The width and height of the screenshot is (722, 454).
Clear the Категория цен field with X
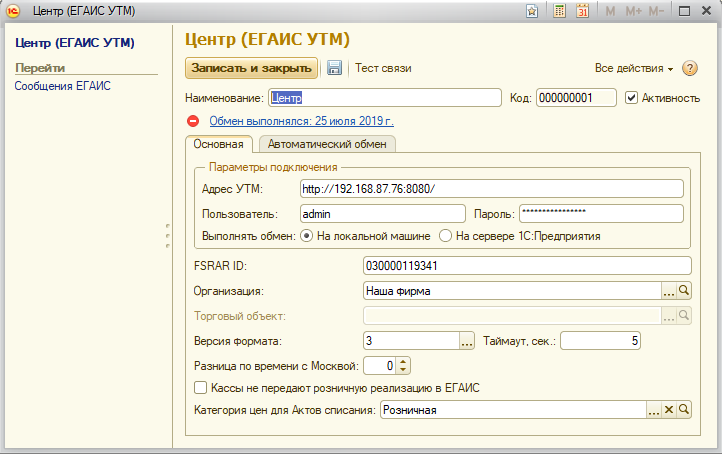[669, 410]
